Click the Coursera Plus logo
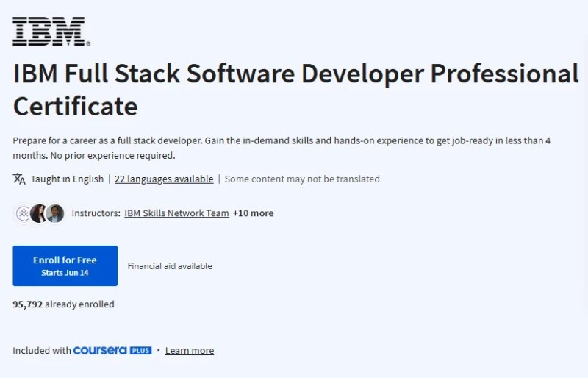The height and width of the screenshot is (378, 588). [x=112, y=350]
